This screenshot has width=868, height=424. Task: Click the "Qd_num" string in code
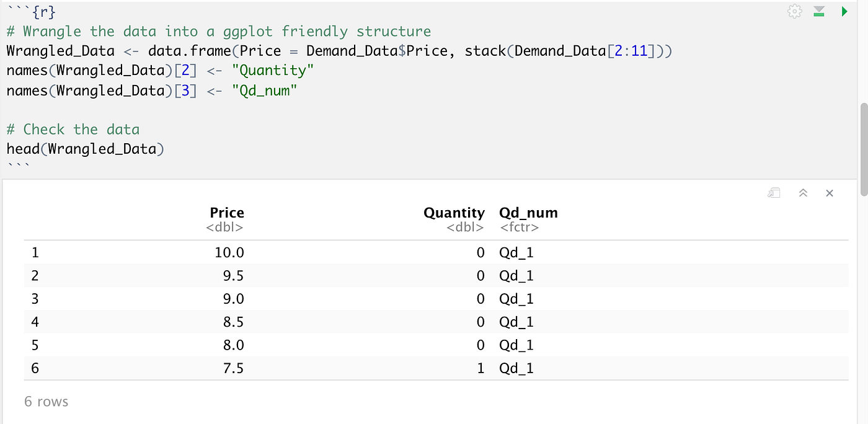(265, 91)
